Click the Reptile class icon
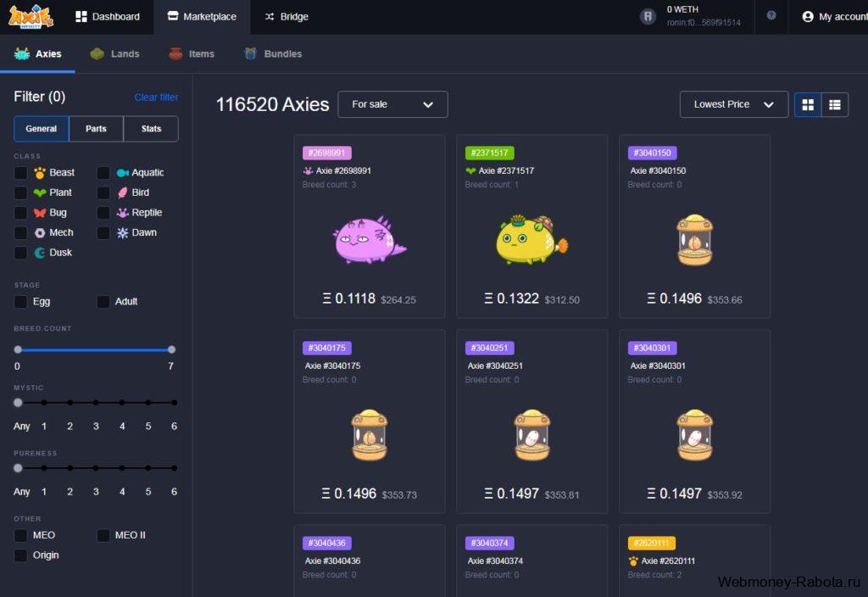The width and height of the screenshot is (868, 597). coord(122,213)
